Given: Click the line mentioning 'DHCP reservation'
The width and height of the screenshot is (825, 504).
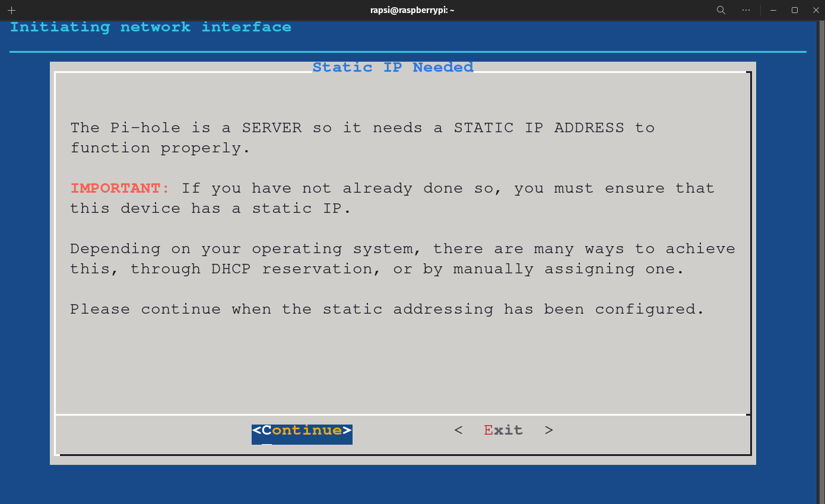Looking at the screenshot, I should [377, 269].
